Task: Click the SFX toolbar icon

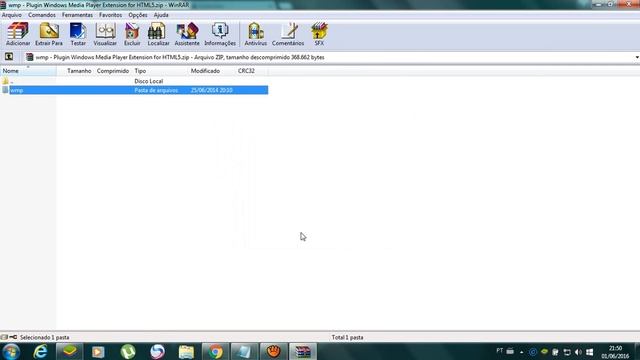Action: click(319, 34)
